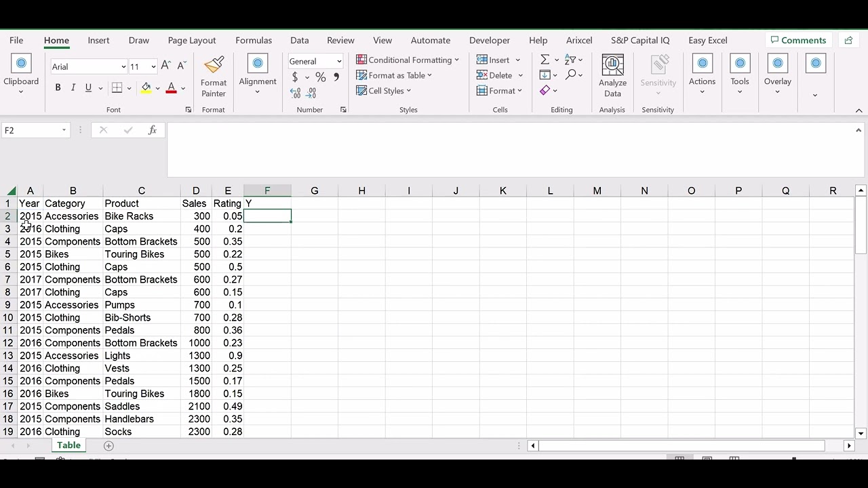Open the File tab
Image resolution: width=868 pixels, height=488 pixels.
click(16, 40)
